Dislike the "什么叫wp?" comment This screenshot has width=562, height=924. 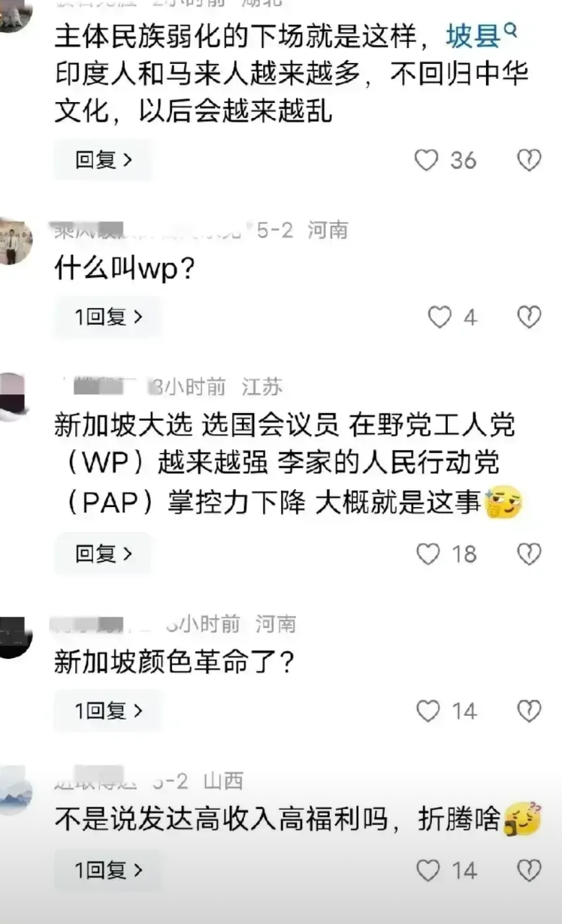point(530,318)
